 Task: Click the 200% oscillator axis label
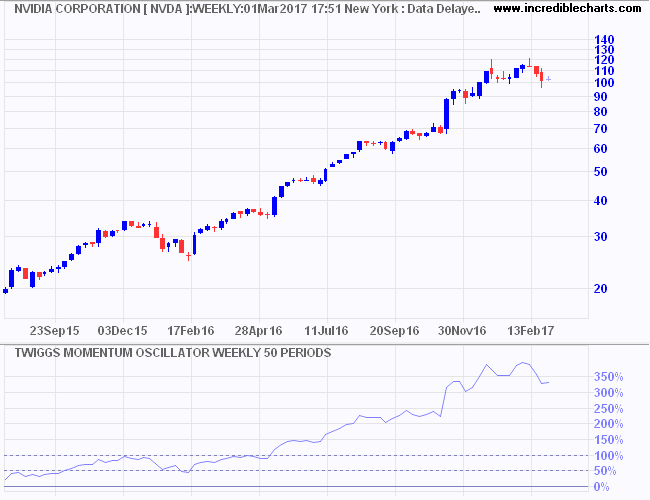(608, 424)
